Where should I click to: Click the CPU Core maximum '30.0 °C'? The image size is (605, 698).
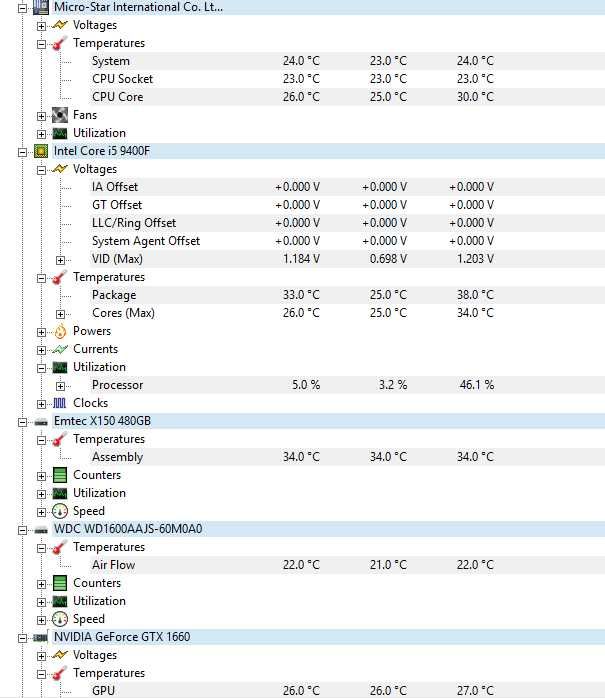475,97
